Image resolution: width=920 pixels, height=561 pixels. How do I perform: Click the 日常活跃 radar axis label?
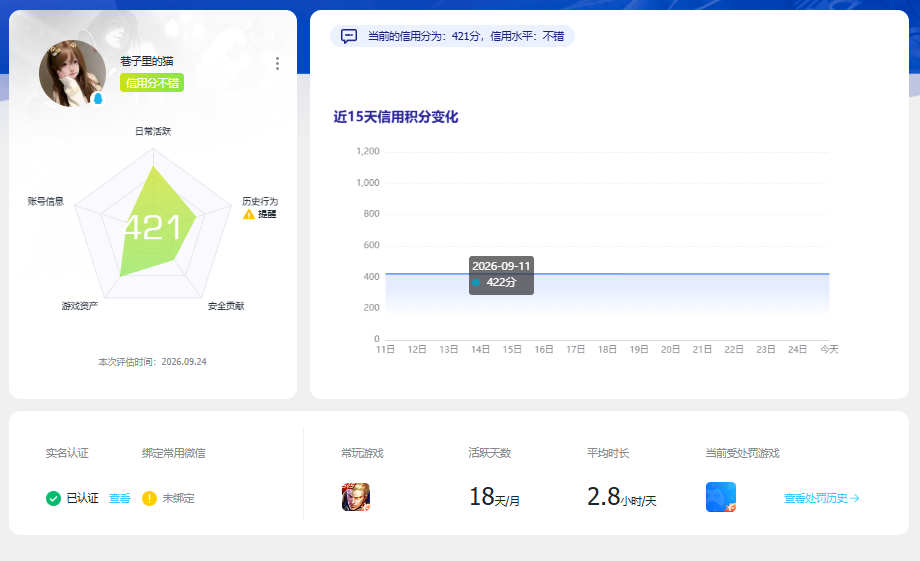tap(153, 131)
